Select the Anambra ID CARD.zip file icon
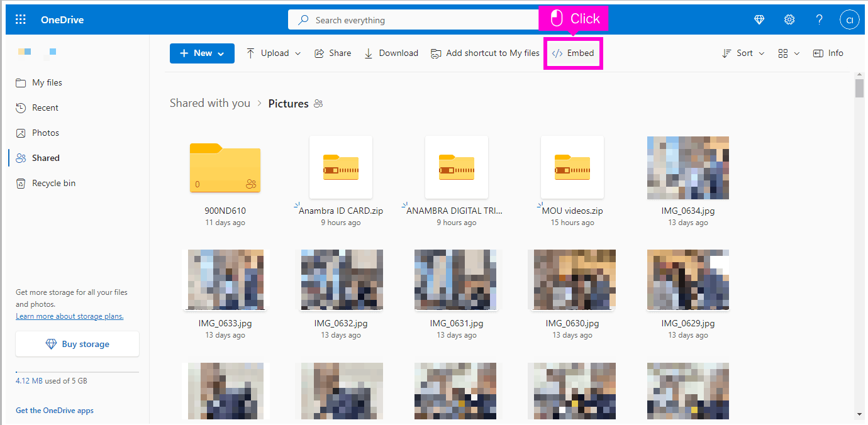The height and width of the screenshot is (425, 868). (341, 167)
